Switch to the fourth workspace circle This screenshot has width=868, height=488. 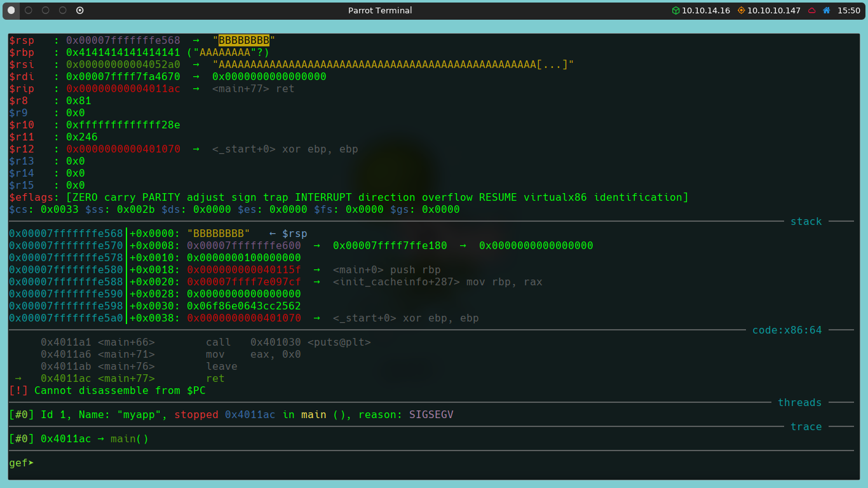coord(63,10)
